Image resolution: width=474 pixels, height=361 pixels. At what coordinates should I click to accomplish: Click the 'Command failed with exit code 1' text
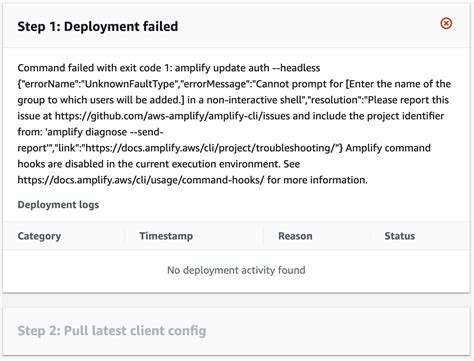[x=94, y=68]
